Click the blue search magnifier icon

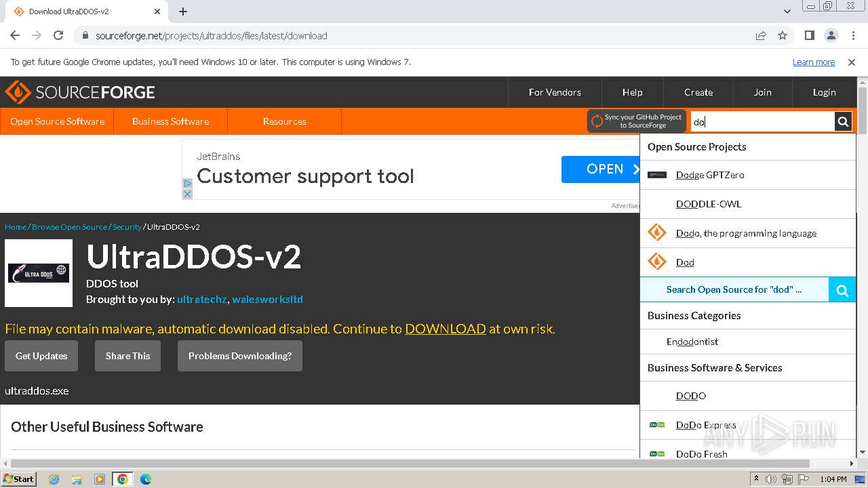click(842, 290)
